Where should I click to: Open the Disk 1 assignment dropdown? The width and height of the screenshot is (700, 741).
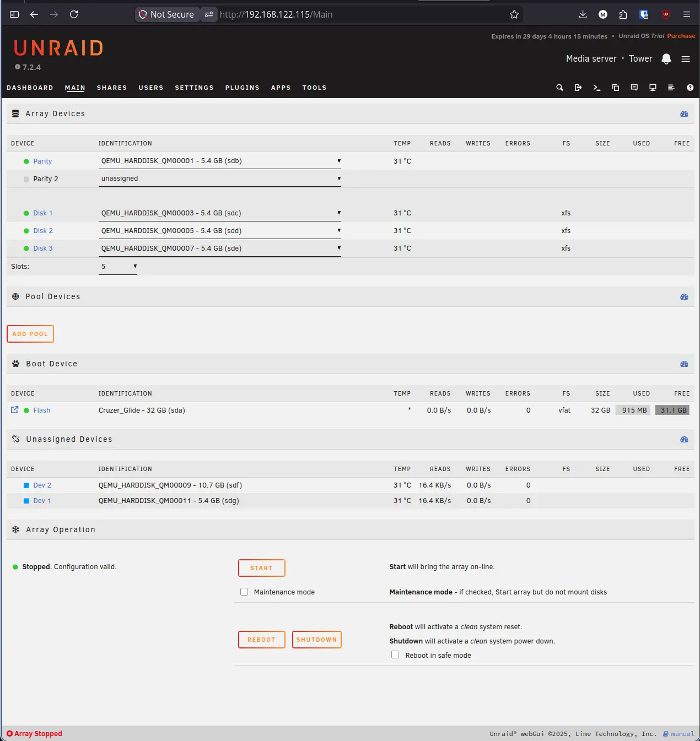[220, 213]
